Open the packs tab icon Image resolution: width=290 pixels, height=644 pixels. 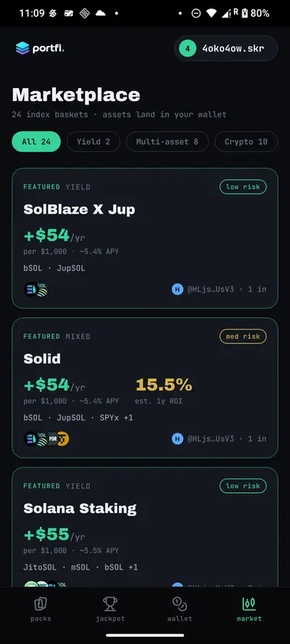click(x=40, y=604)
